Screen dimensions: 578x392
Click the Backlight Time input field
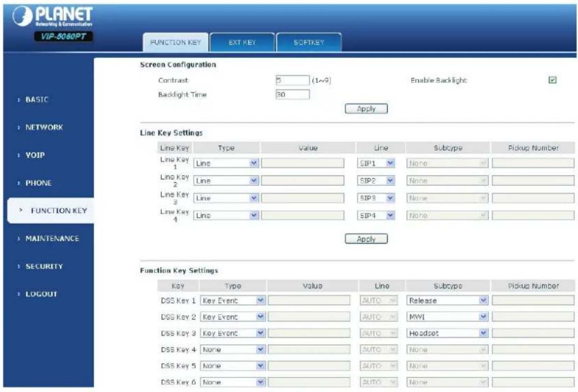point(292,95)
